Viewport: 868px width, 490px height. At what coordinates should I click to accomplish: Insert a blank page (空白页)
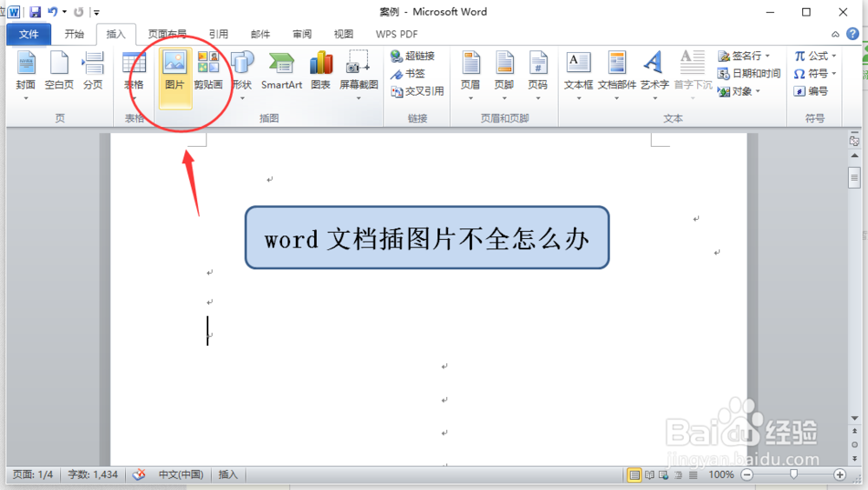(59, 71)
